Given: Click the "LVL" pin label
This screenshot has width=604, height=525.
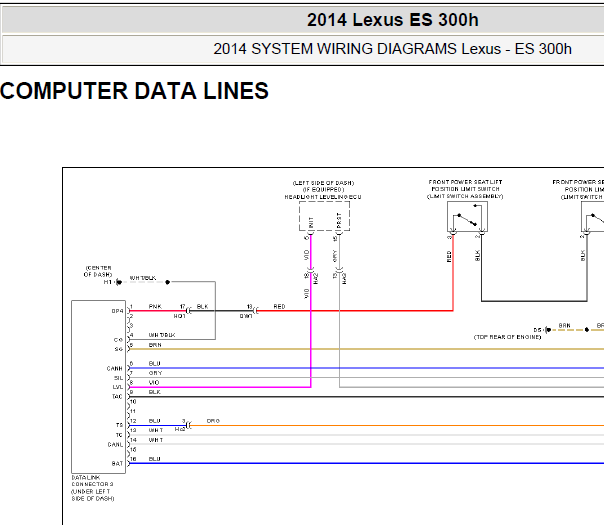Looking at the screenshot, I should pos(117,387).
